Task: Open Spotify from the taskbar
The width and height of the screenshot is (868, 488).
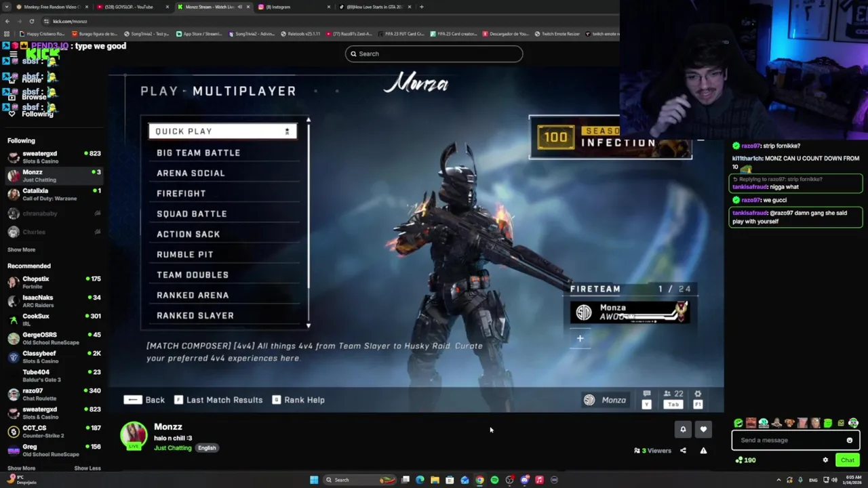Action: coord(494,480)
